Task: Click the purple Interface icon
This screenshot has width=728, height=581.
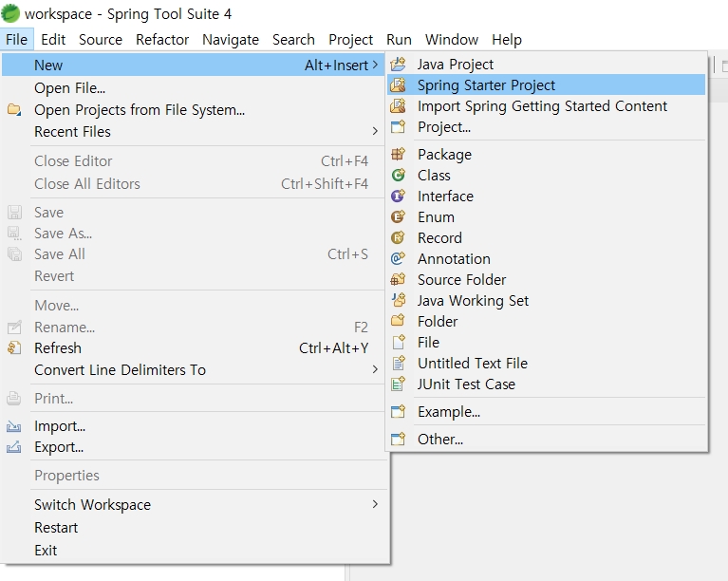Action: tap(398, 196)
